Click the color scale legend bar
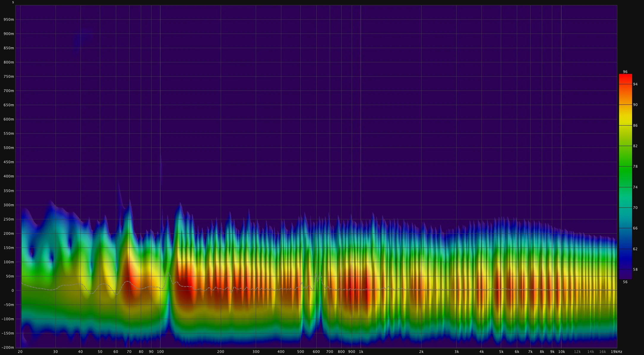 pyautogui.click(x=625, y=177)
